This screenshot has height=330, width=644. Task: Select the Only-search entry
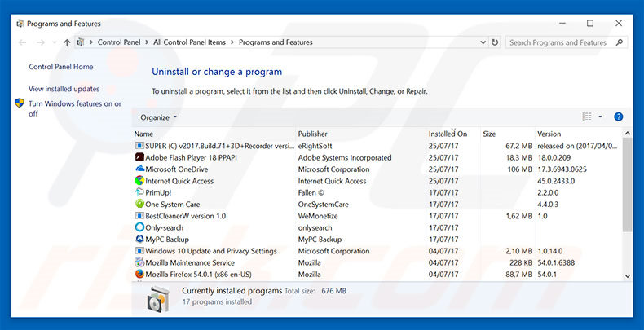[378, 227]
